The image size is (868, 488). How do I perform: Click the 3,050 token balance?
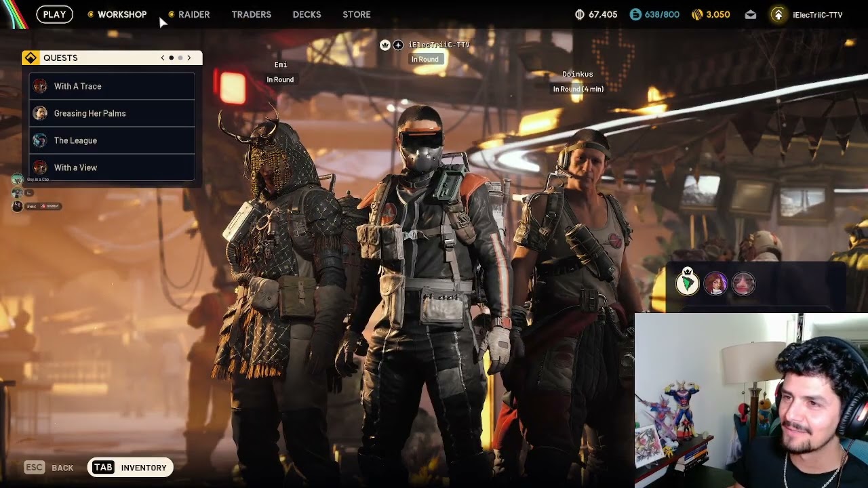pyautogui.click(x=718, y=14)
